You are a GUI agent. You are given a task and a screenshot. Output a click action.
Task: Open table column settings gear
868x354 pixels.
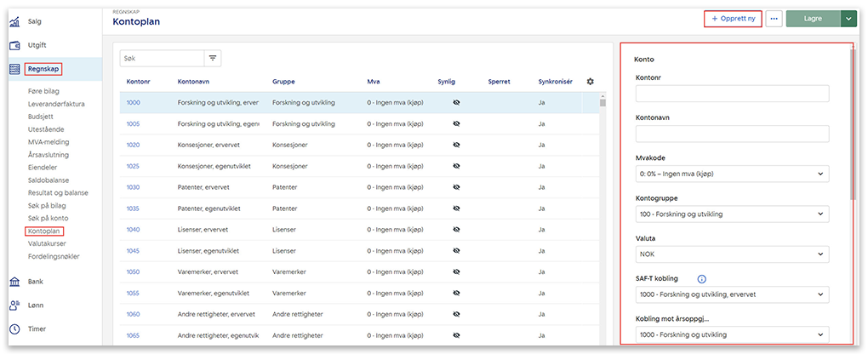pos(591,82)
